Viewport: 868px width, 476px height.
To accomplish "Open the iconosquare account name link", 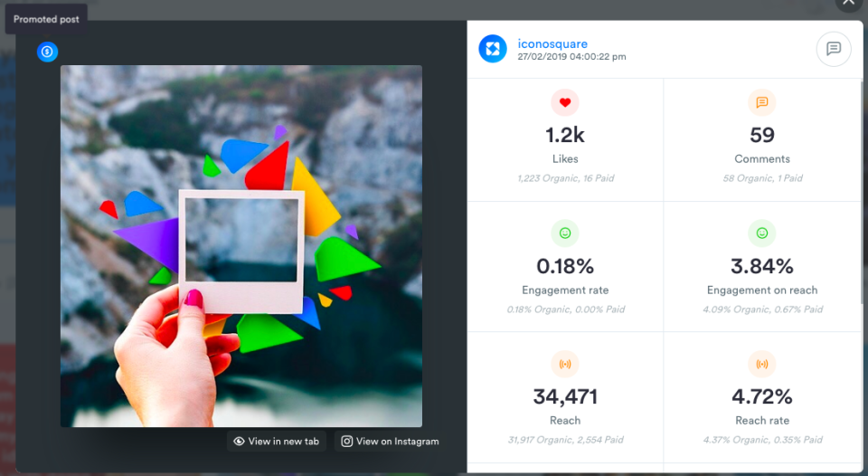I will 552,43.
